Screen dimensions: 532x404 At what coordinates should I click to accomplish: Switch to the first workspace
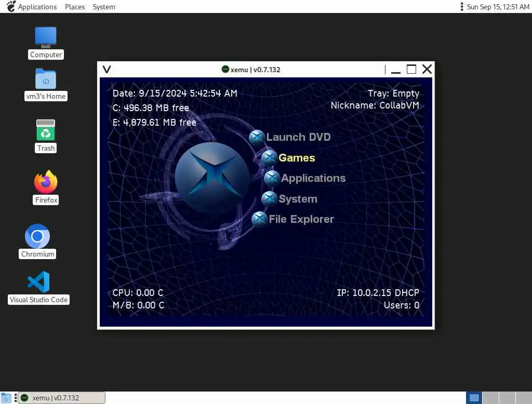pyautogui.click(x=474, y=398)
